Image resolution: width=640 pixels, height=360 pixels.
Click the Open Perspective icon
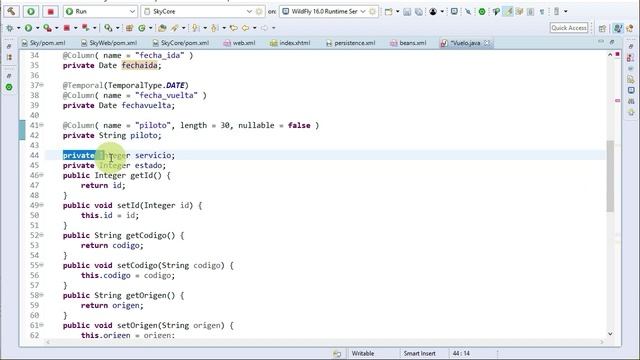(602, 28)
